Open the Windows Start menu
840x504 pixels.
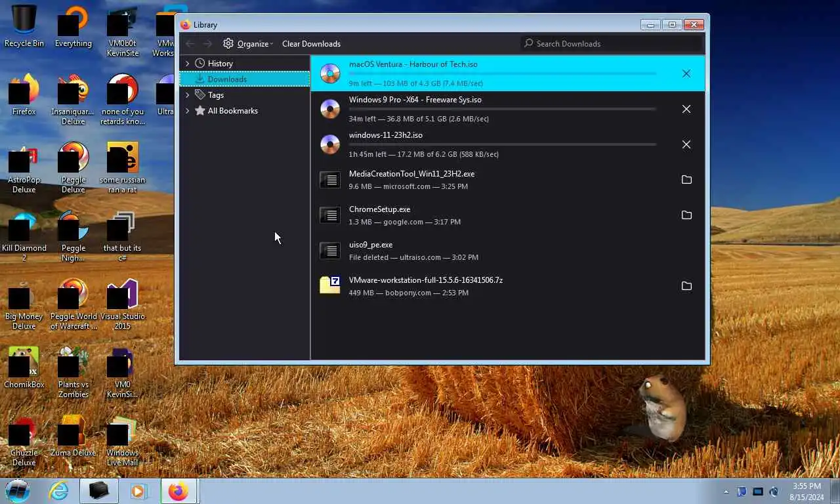[x=18, y=490]
